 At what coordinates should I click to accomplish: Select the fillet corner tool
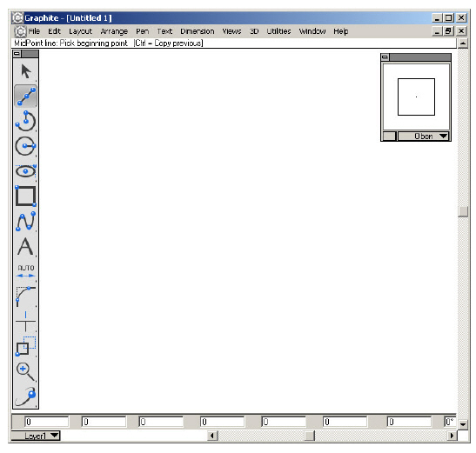pyautogui.click(x=26, y=296)
